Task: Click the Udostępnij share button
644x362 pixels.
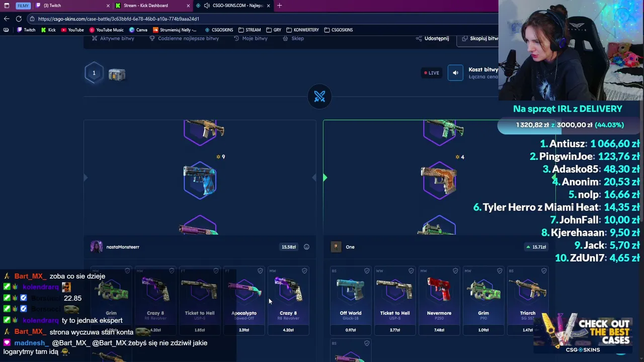Action: pyautogui.click(x=432, y=38)
